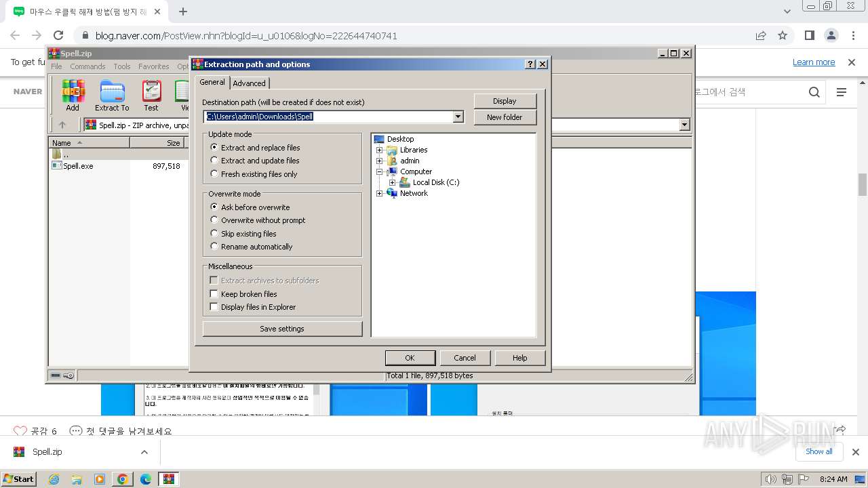Expand the Network tree node

click(380, 193)
